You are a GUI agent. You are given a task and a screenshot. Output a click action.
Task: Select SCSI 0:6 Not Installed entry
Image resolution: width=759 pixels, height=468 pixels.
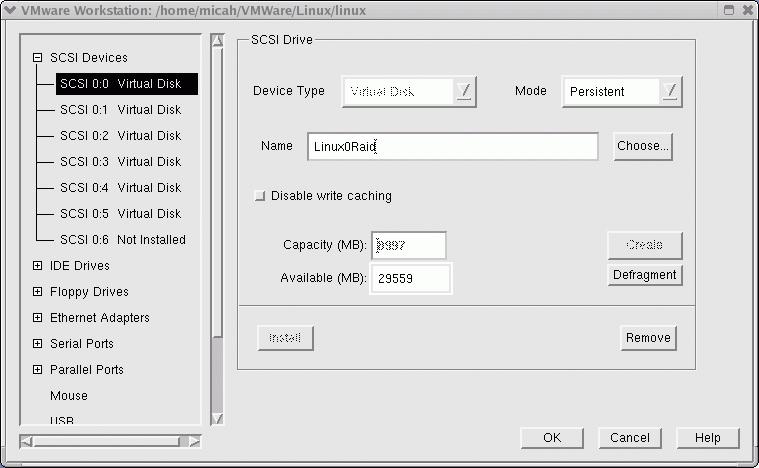pyautogui.click(x=122, y=240)
